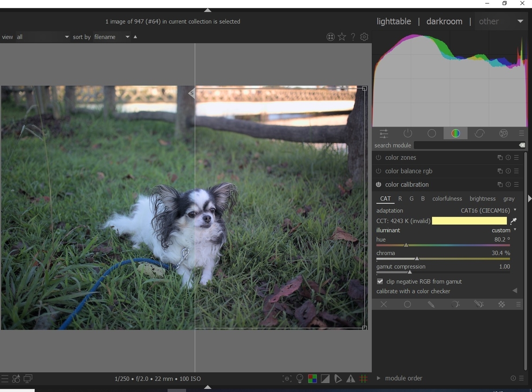Image resolution: width=532 pixels, height=392 pixels.
Task: Open the sort by filename dropdown
Action: pos(112,37)
